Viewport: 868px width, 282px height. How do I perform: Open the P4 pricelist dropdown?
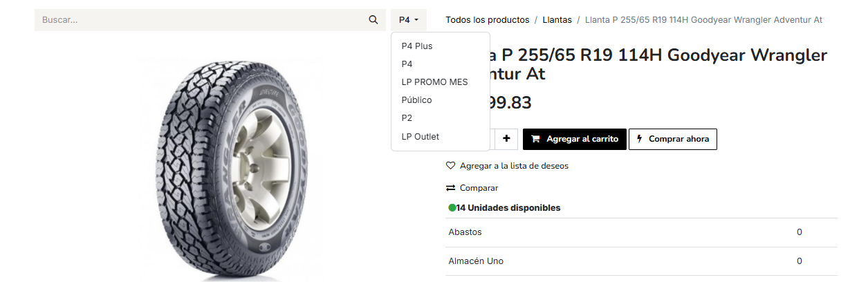click(x=409, y=20)
